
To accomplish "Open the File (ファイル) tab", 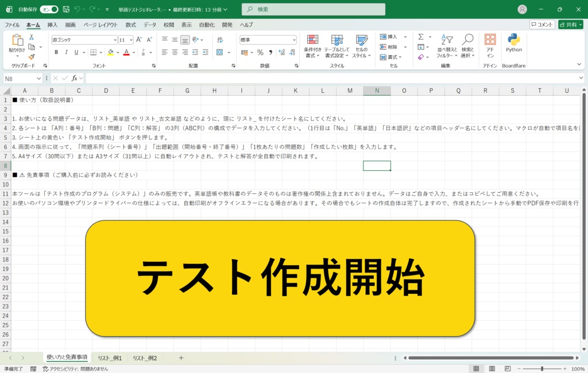I will point(12,25).
